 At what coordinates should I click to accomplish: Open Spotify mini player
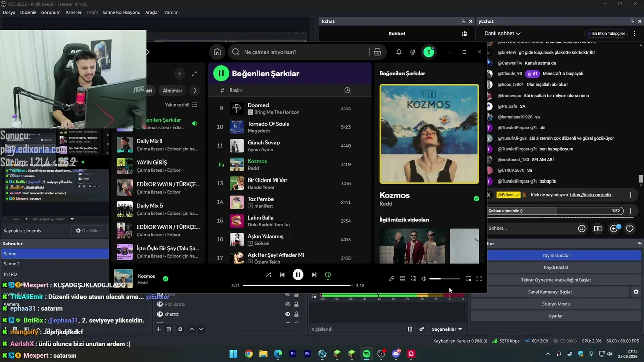(x=468, y=279)
